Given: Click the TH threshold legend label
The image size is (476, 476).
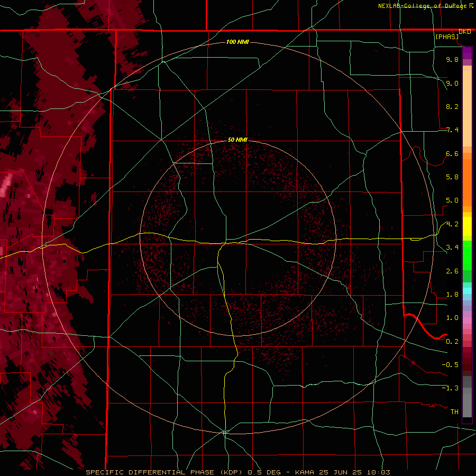Looking at the screenshot, I should click(x=454, y=412).
